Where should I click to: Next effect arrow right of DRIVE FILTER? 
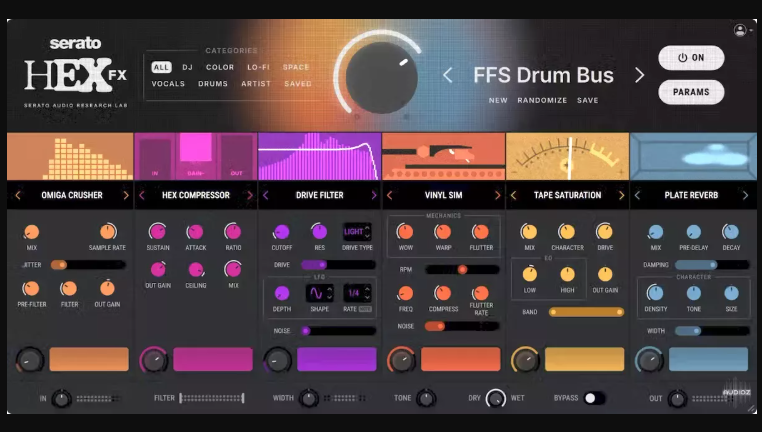click(374, 195)
